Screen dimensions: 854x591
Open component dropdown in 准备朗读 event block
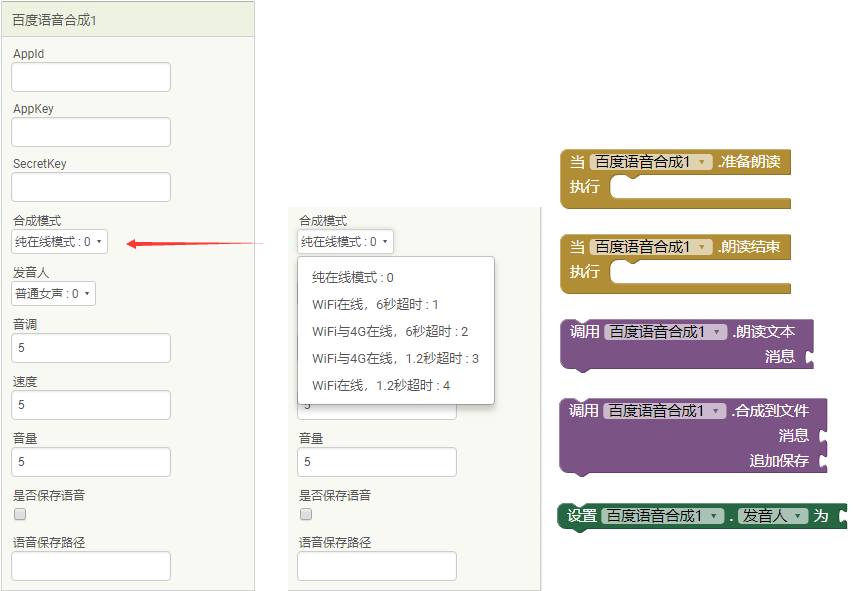pyautogui.click(x=651, y=162)
